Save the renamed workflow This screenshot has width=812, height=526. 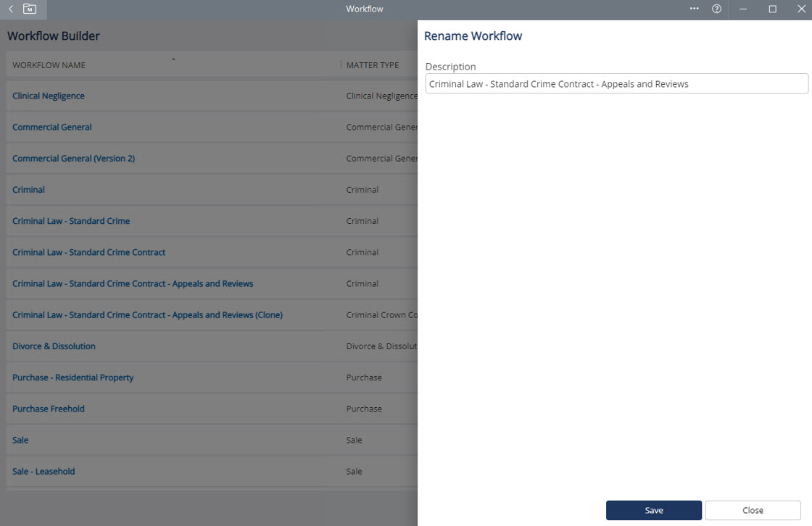click(653, 510)
